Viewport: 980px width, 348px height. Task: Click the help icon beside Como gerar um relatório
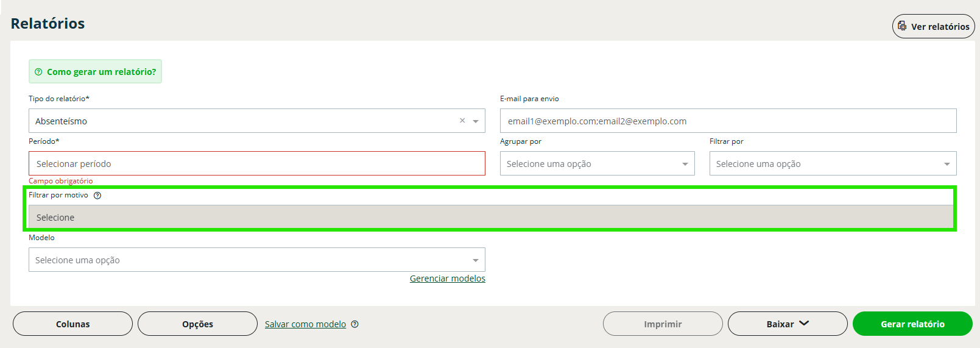(x=38, y=72)
